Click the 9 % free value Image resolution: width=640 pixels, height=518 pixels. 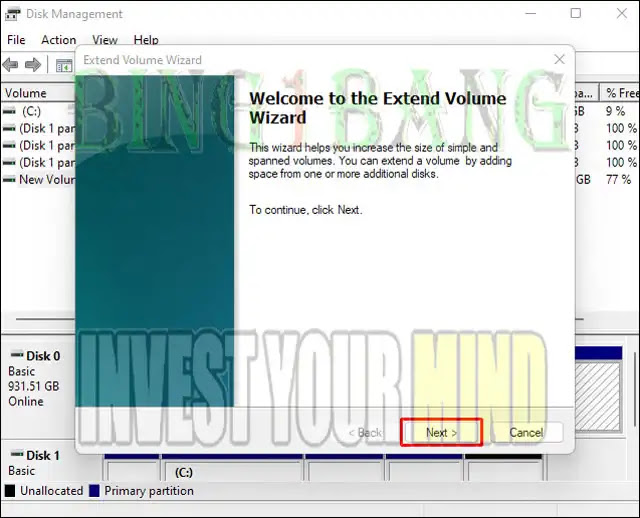point(616,111)
